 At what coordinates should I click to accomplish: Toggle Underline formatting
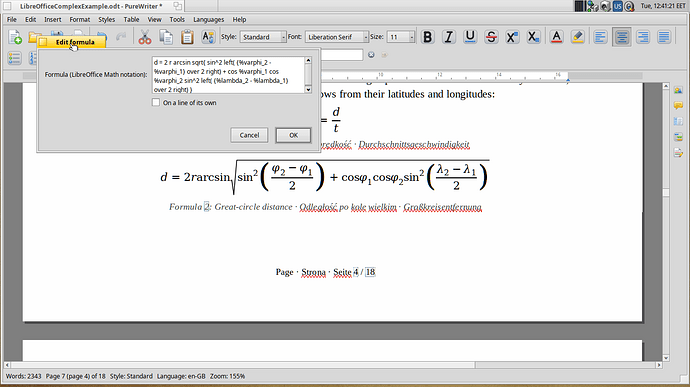(470, 37)
